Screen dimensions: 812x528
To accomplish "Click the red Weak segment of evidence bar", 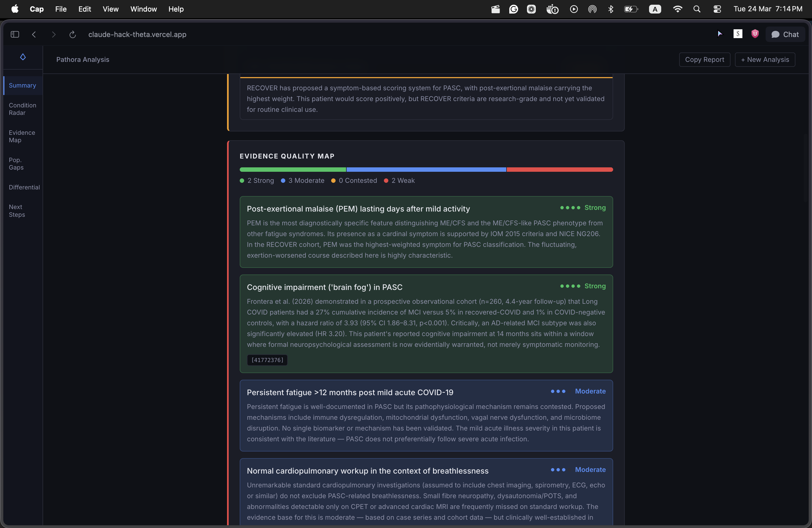I will coord(560,170).
